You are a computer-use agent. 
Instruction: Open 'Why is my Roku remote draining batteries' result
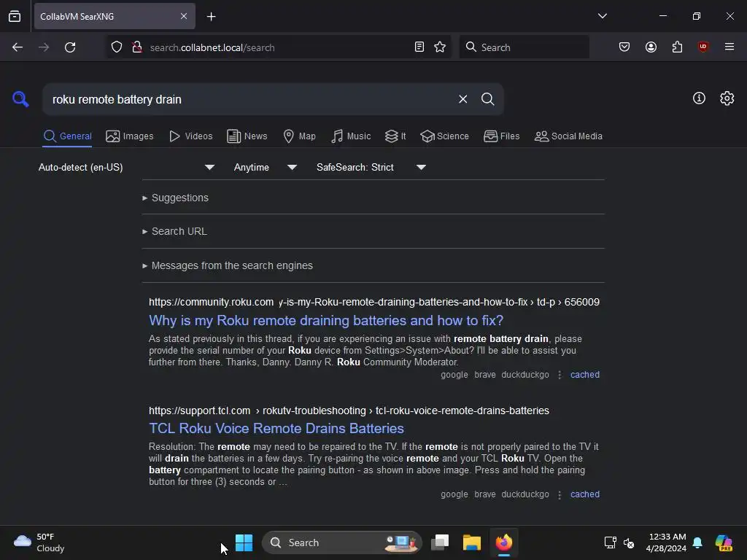pos(326,321)
